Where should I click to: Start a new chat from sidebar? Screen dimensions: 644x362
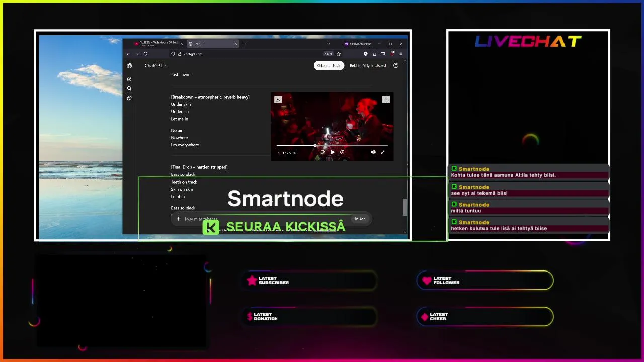(x=129, y=79)
